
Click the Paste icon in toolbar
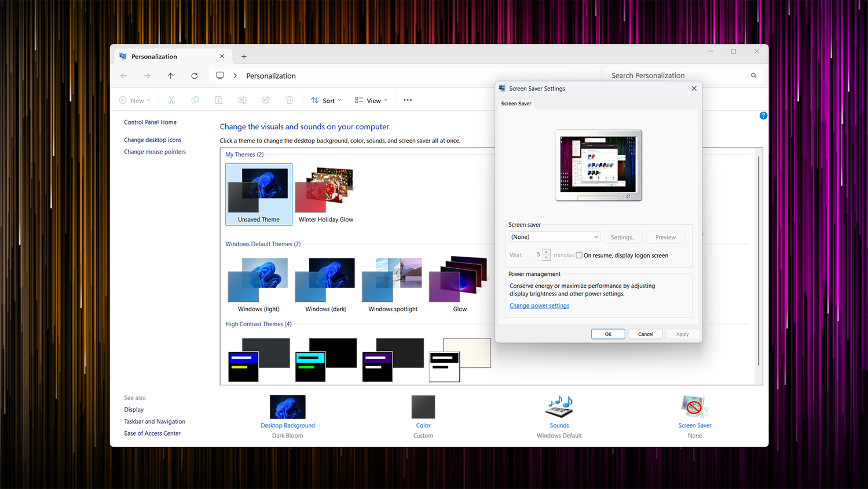click(219, 100)
